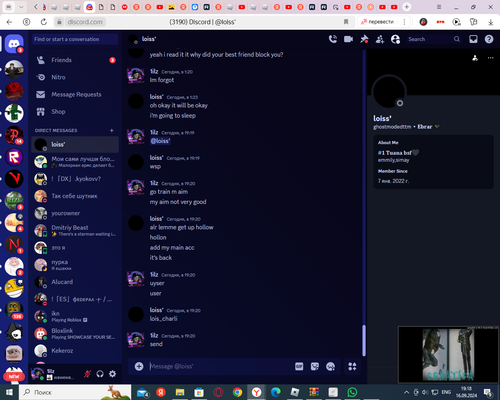Open the Roblox server icon
Screen dimensions: 500x400
pyautogui.click(x=14, y=157)
